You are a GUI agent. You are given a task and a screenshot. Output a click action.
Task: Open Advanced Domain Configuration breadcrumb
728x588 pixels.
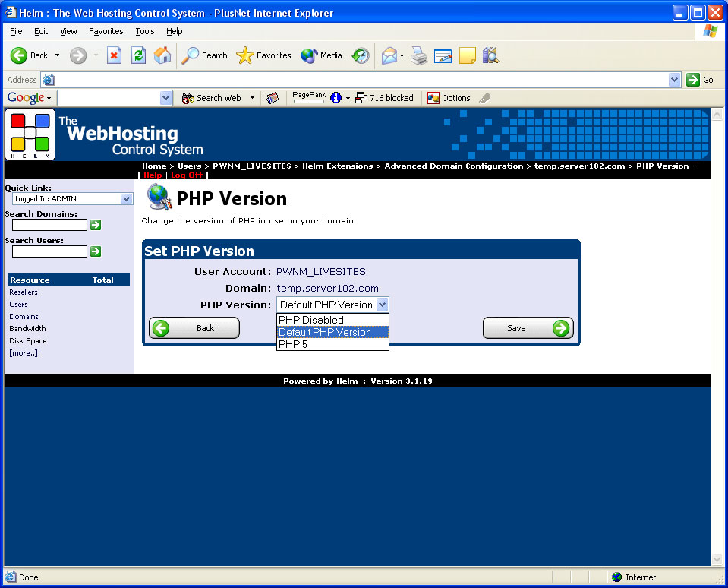tap(454, 166)
